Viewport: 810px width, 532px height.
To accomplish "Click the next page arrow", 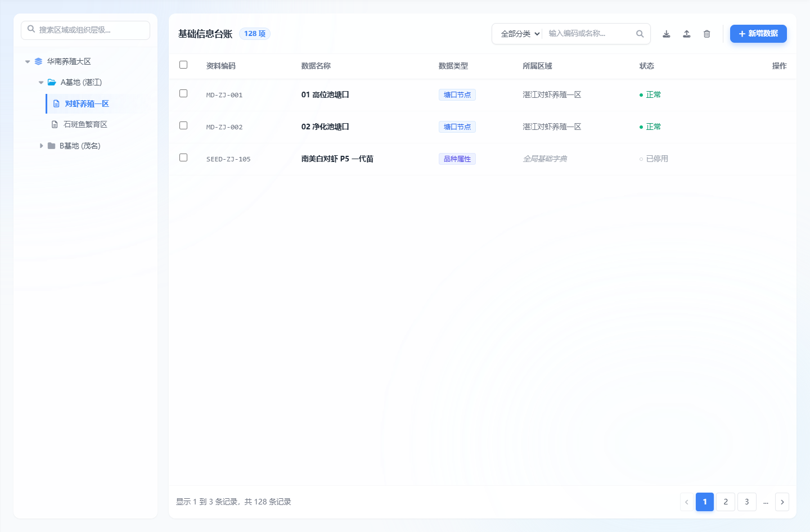I will (x=782, y=502).
